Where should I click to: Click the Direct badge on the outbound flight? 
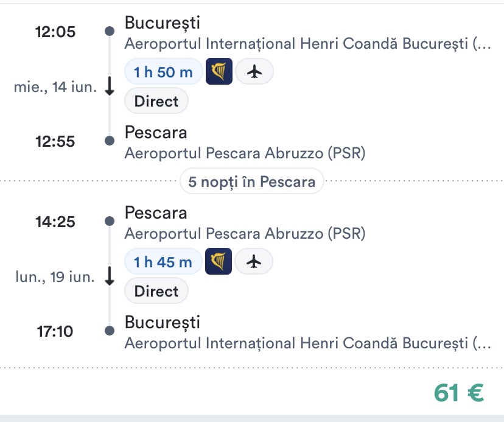click(x=156, y=101)
